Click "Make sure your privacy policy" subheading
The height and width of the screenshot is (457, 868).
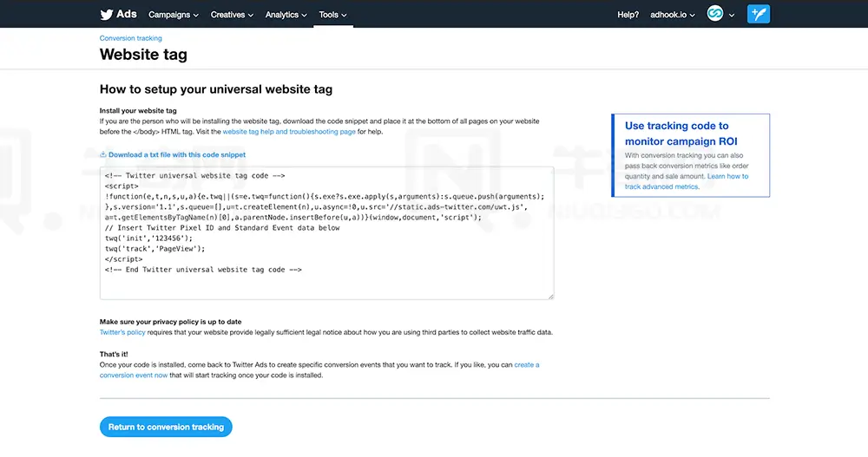tap(170, 322)
